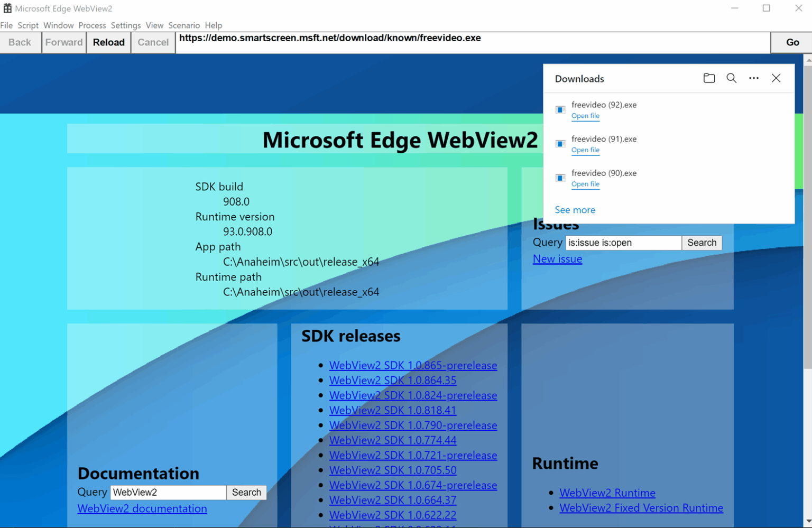
Task: Open the Process menu
Action: (92, 25)
